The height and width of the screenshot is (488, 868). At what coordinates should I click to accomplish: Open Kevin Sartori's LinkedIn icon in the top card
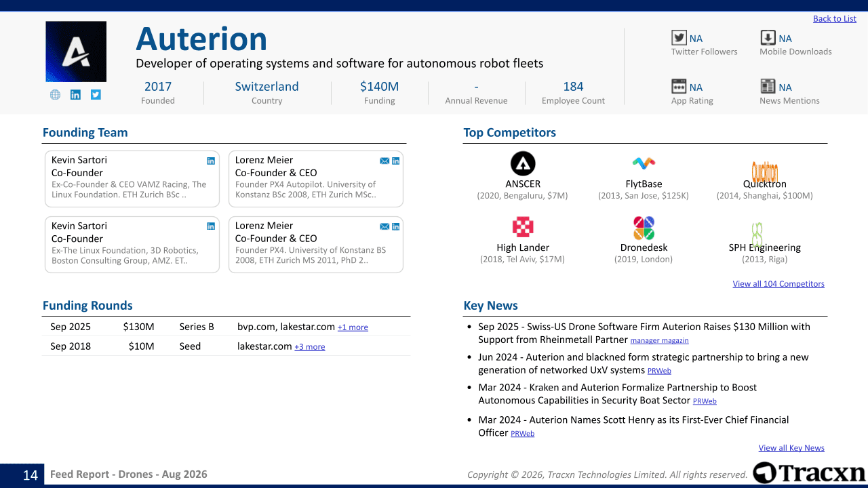(211, 161)
